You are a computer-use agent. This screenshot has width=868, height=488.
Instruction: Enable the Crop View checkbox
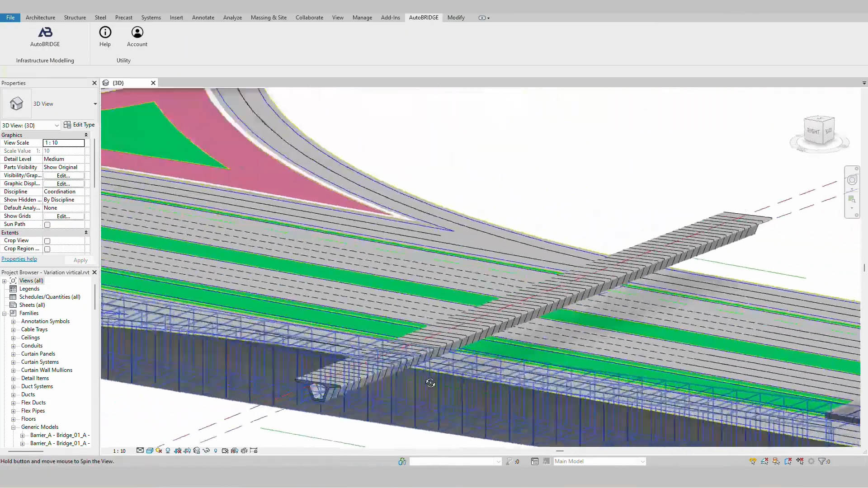(x=47, y=241)
